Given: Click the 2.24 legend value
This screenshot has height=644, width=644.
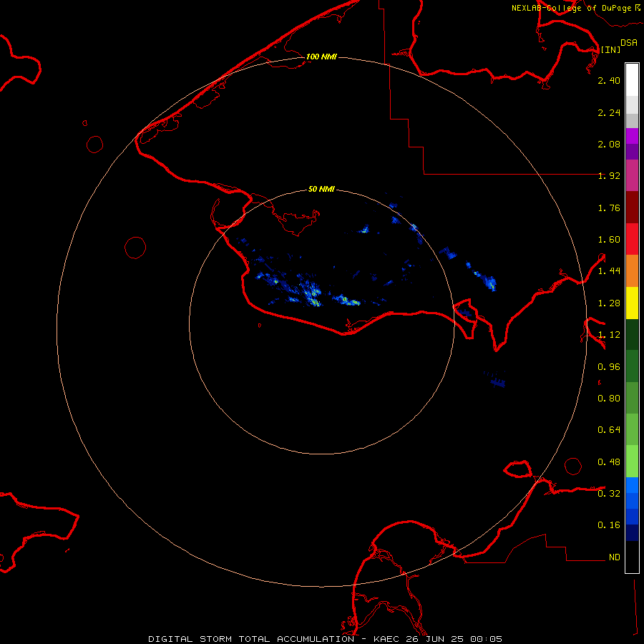Looking at the screenshot, I should click(x=609, y=112).
